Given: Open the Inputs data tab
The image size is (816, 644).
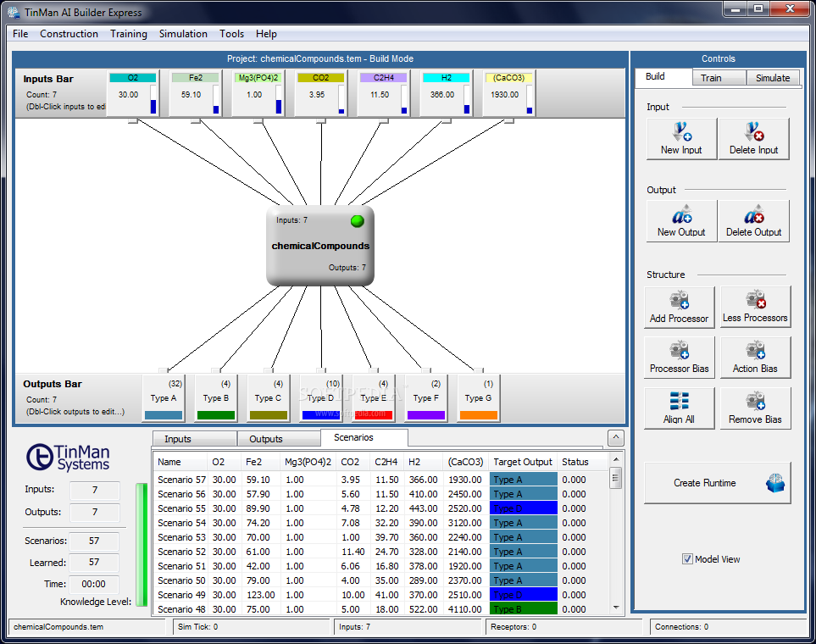Looking at the screenshot, I should click(x=195, y=439).
